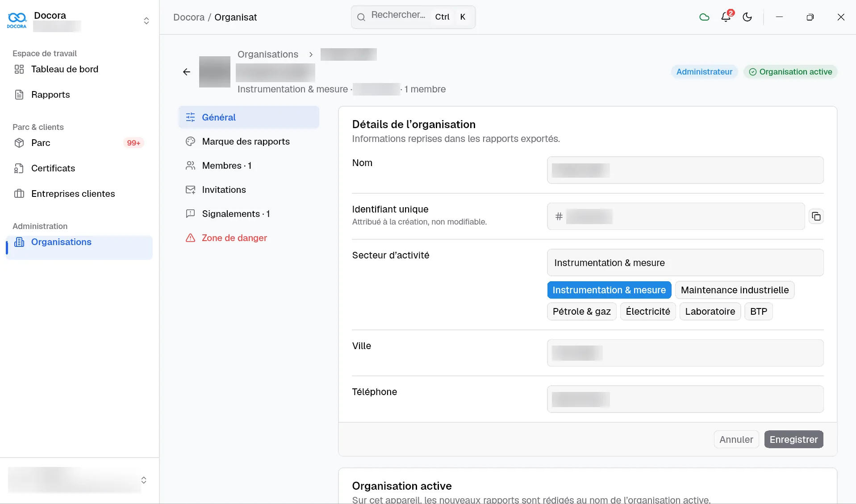Screen dimensions: 856x504
Task: Click the Docora logo icon
Action: tap(17, 20)
